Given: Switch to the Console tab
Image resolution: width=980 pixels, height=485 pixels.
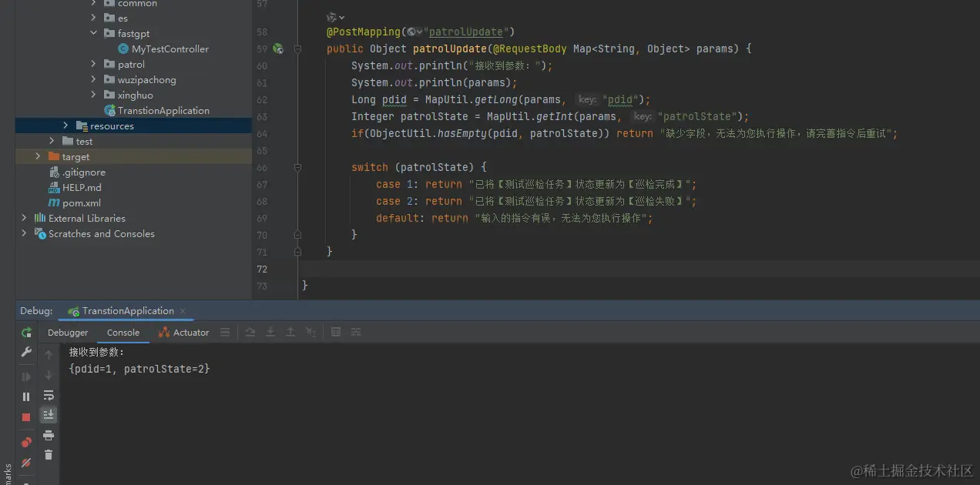Looking at the screenshot, I should pyautogui.click(x=123, y=333).
